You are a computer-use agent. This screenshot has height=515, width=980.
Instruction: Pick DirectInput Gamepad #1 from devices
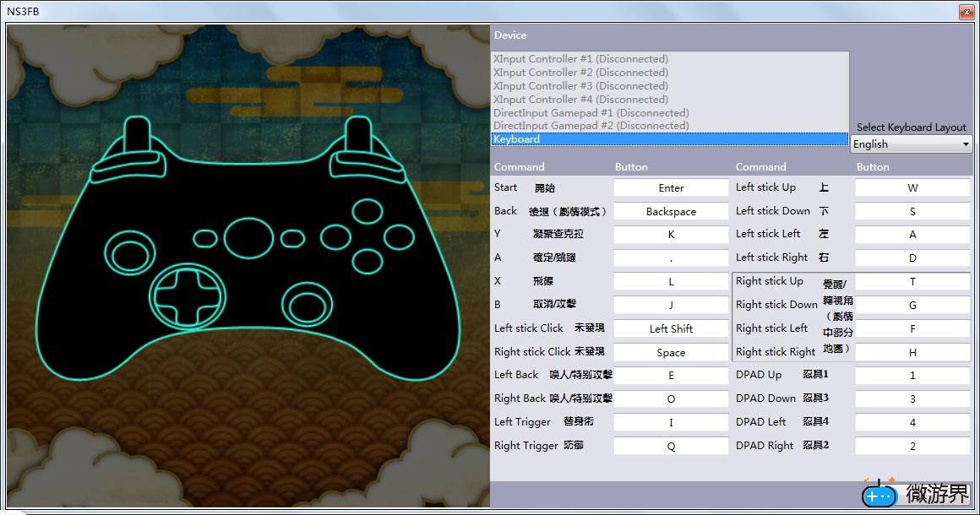(x=669, y=113)
